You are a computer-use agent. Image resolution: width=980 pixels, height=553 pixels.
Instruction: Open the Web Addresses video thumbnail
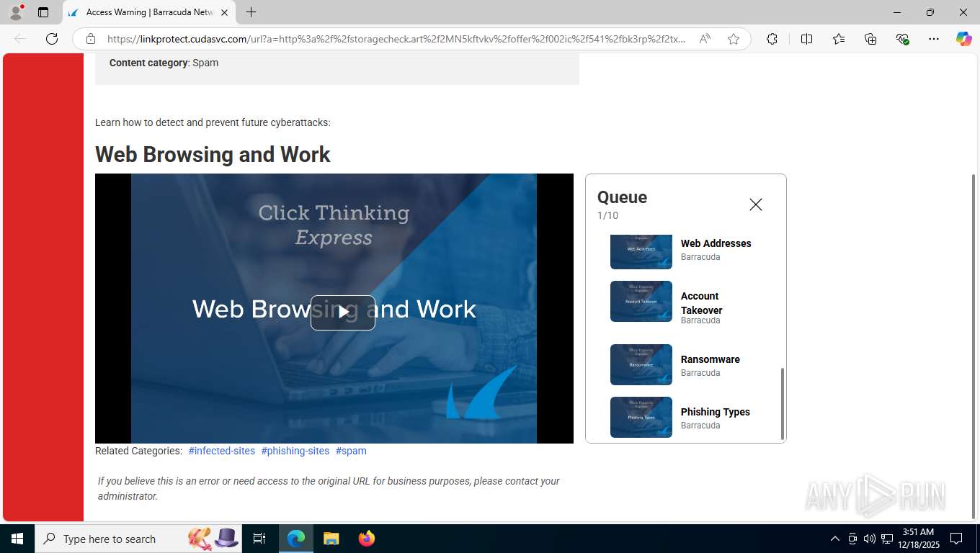[x=641, y=251]
